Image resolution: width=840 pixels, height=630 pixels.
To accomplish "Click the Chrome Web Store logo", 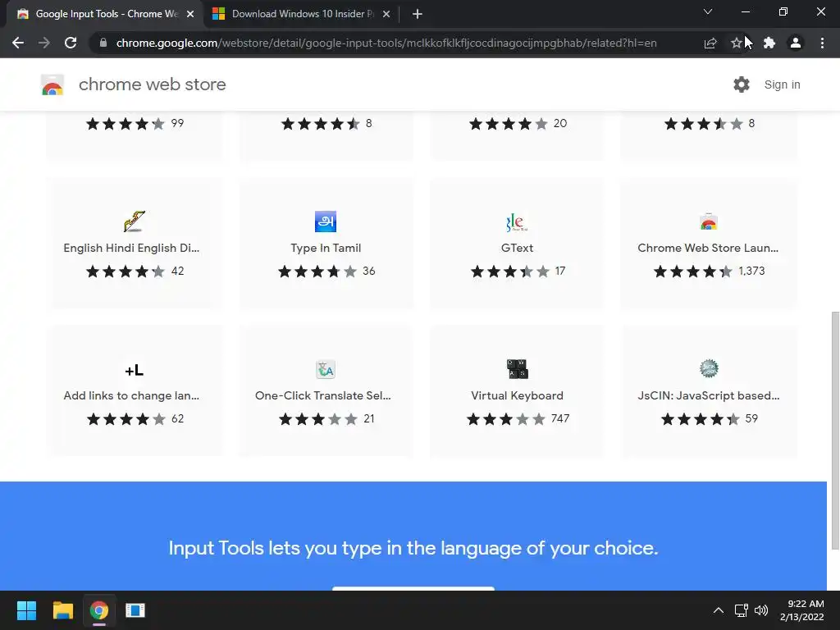I will coord(52,84).
